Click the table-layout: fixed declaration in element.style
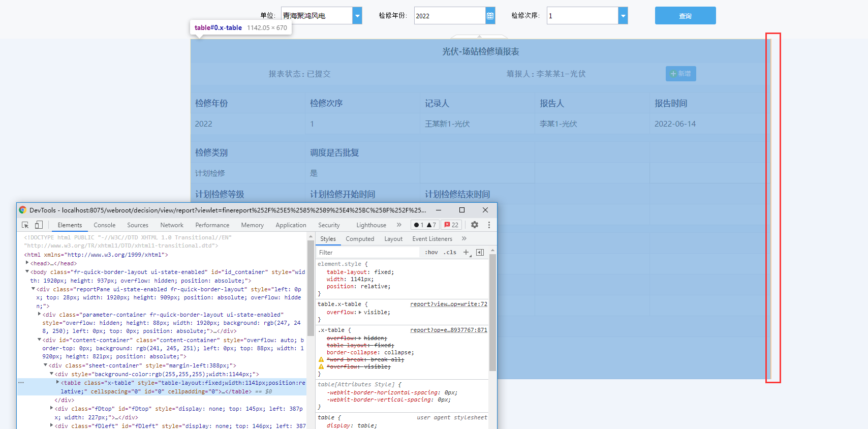868x429 pixels. click(360, 272)
